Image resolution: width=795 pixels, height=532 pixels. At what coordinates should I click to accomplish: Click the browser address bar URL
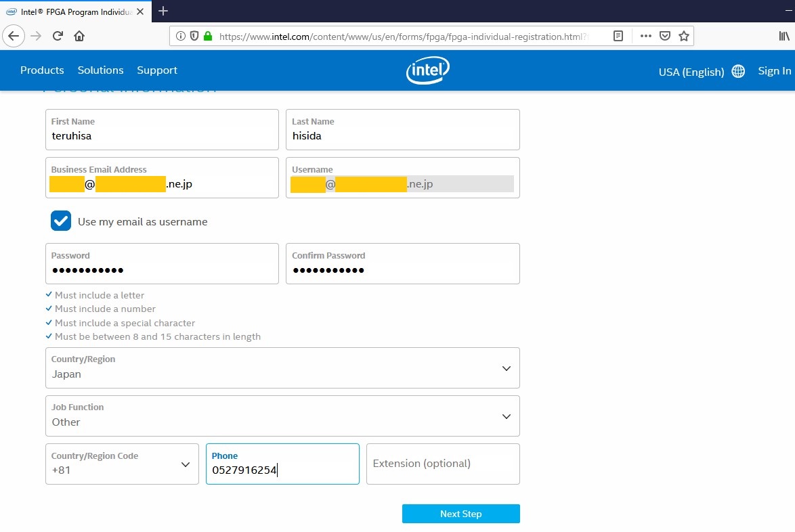[x=403, y=37]
